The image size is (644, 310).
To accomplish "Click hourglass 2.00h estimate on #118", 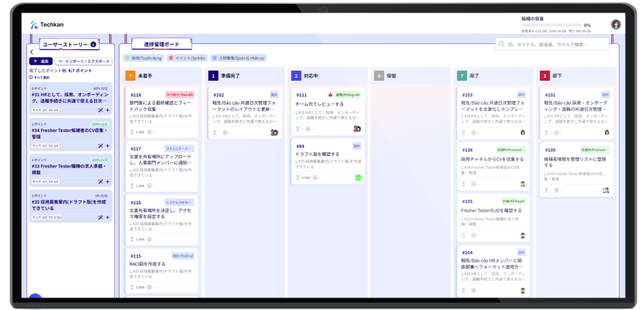I will 137,132.
